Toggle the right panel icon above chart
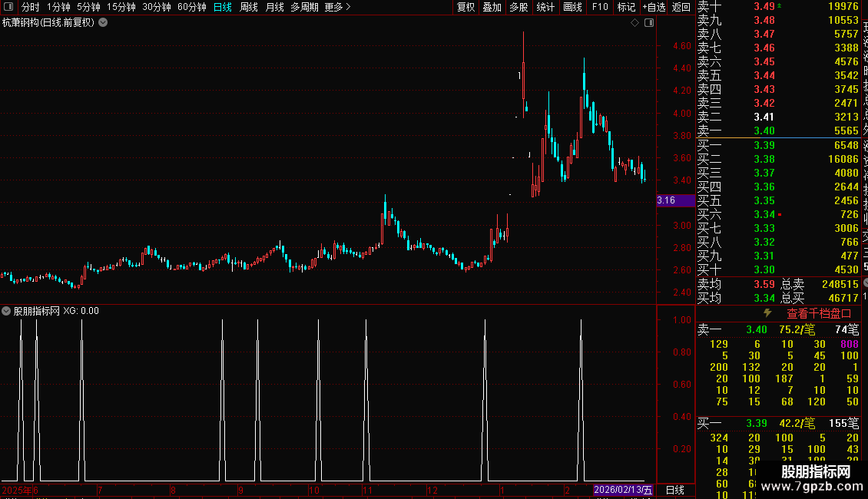The height and width of the screenshot is (499, 868). coord(649,23)
